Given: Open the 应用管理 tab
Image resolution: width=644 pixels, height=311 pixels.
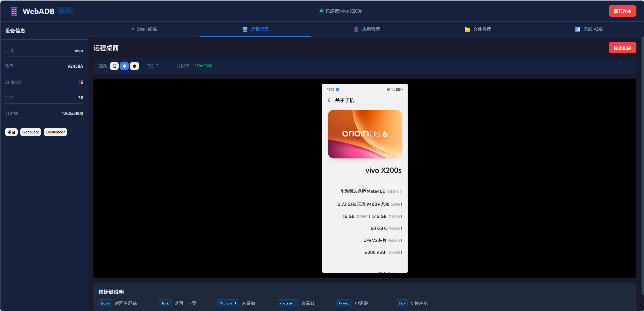Looking at the screenshot, I should (x=366, y=29).
